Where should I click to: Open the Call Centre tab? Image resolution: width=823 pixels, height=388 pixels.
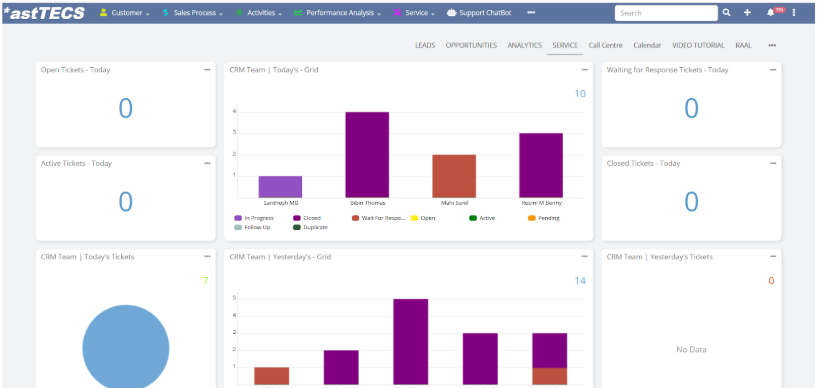(x=605, y=45)
